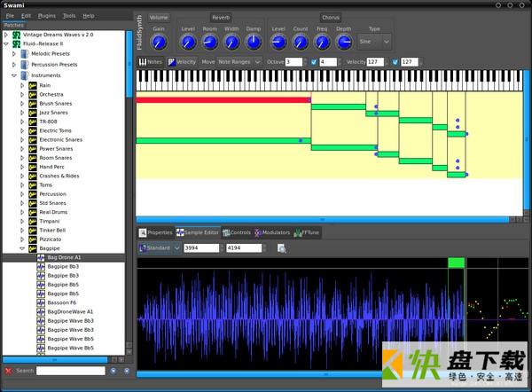The width and height of the screenshot is (532, 392).
Task: Click the Chorus Level knob
Action: point(278,42)
